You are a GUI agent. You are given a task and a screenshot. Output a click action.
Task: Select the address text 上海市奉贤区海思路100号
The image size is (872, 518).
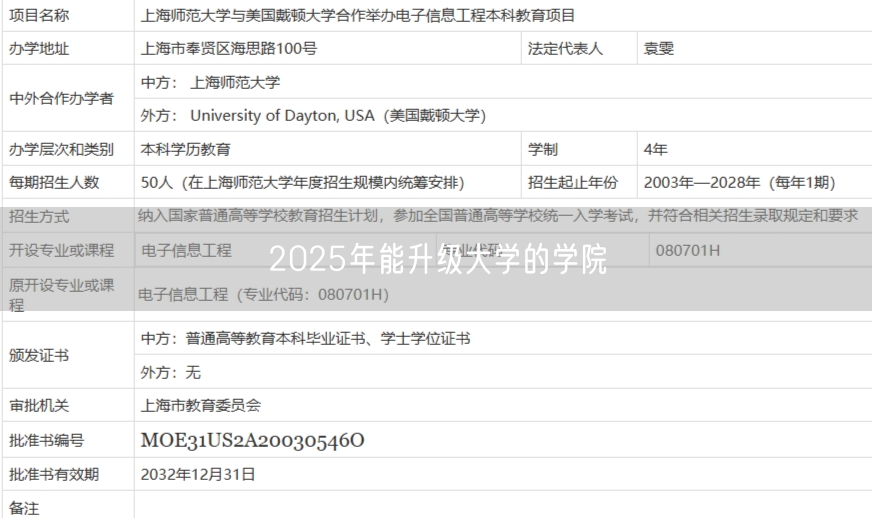[x=229, y=49]
